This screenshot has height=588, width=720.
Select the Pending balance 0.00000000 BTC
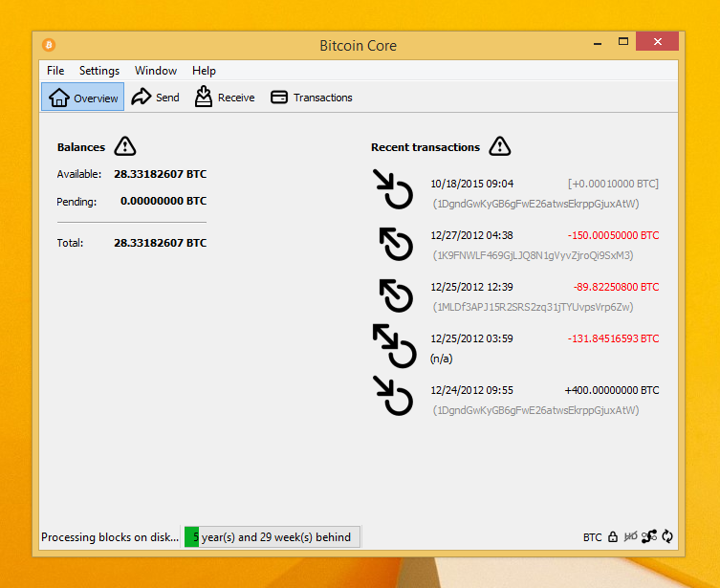tap(164, 201)
